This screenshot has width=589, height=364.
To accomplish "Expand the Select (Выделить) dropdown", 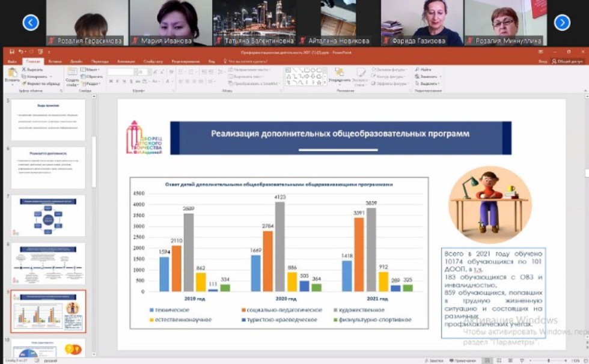I will (427, 83).
